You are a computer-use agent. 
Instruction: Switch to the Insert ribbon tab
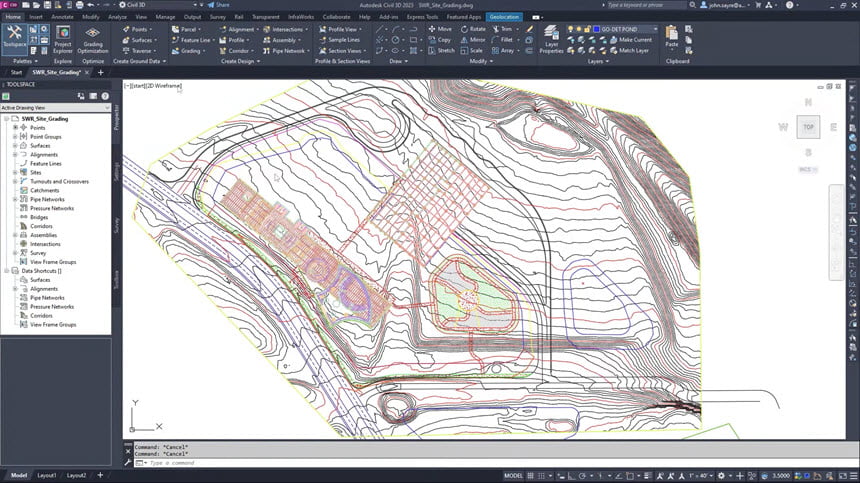36,17
